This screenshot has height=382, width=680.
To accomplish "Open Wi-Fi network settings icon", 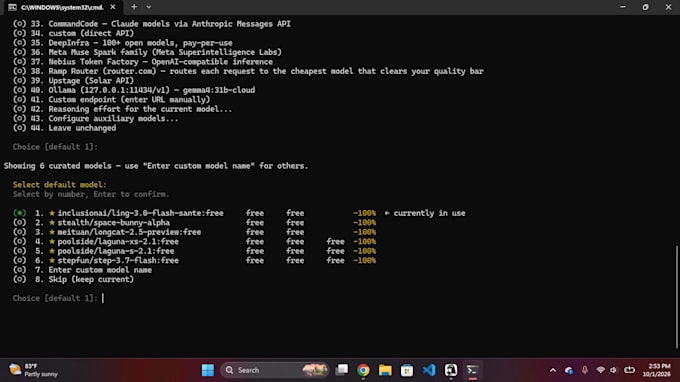I will pos(601,370).
